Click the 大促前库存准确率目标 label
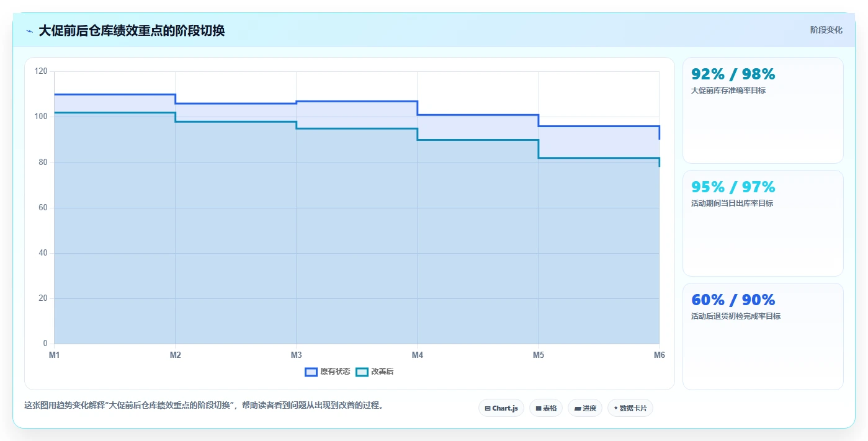Viewport: 868px width, 441px height. click(x=728, y=91)
